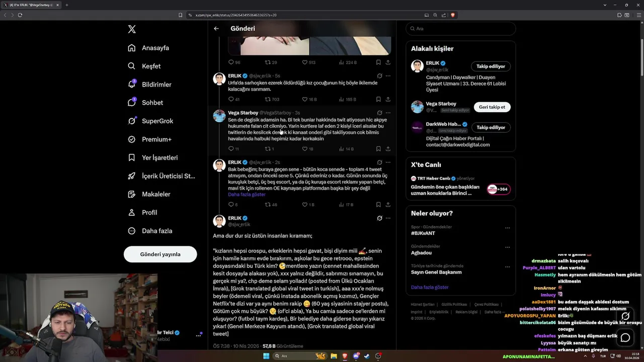Screen dimensions: 644x362
Task: Open Discord from the taskbar
Action: click(356, 356)
